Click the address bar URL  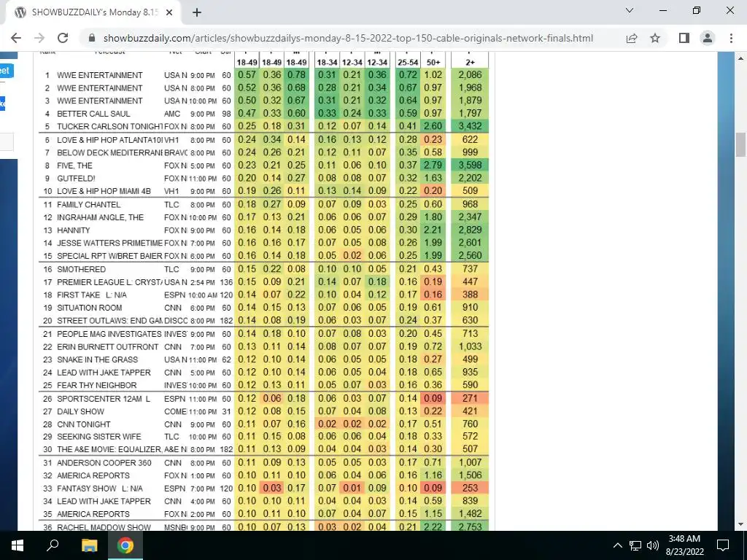[348, 38]
